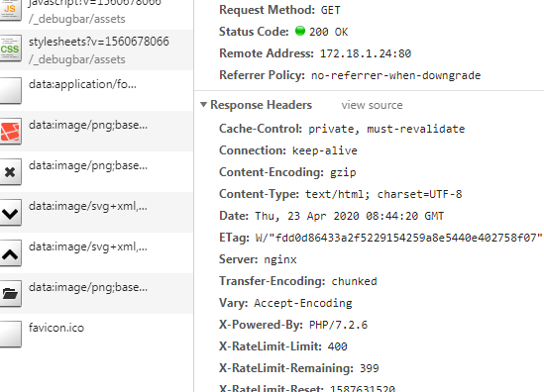The height and width of the screenshot is (392, 544).
Task: Select the data:image/png request beside the folder icon
Action: click(96, 293)
